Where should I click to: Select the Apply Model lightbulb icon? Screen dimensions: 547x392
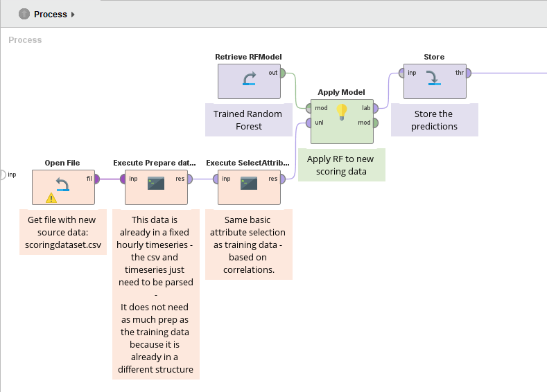point(342,111)
